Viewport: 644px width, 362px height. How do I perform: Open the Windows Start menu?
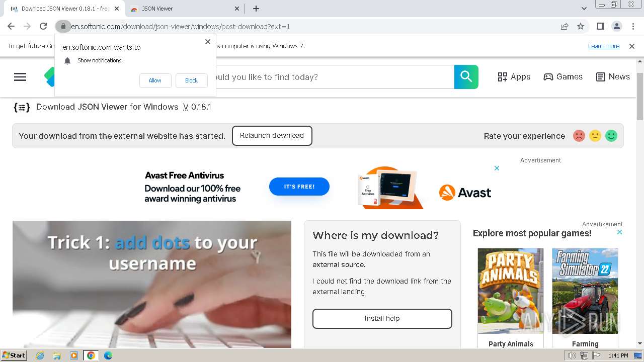pyautogui.click(x=14, y=355)
